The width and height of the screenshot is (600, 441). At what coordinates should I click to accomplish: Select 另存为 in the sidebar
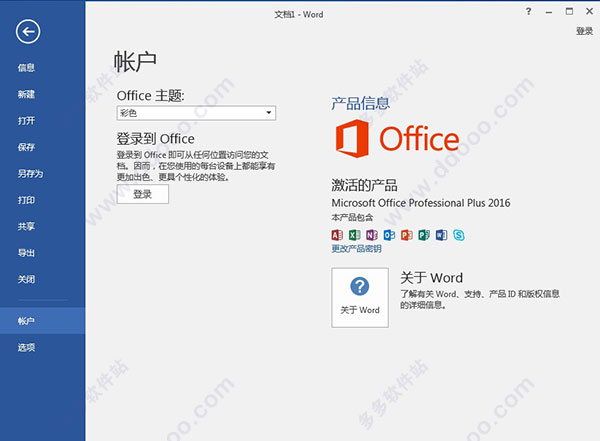click(x=31, y=173)
